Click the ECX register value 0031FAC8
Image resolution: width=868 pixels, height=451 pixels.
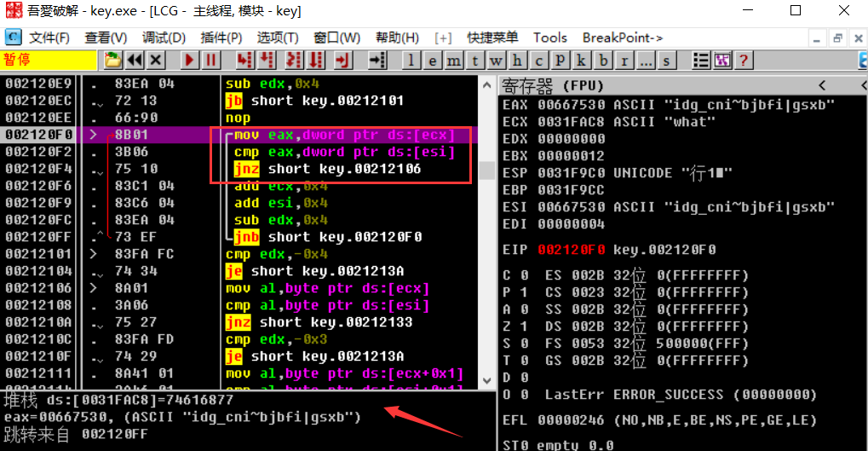(572, 122)
